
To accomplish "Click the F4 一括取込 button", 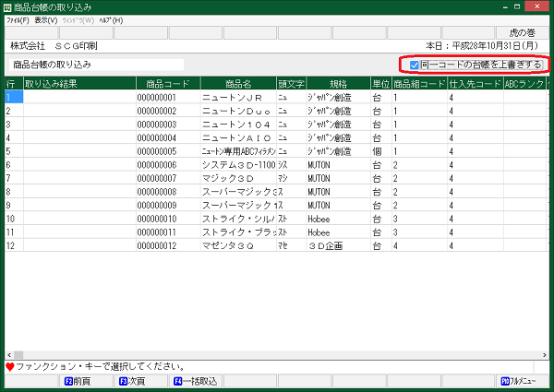I will 195,381.
